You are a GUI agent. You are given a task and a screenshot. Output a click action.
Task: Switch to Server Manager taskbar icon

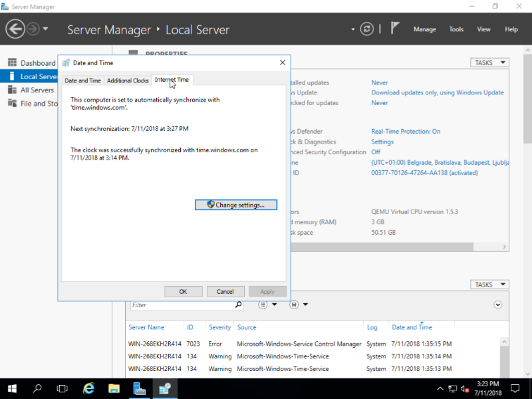click(139, 388)
